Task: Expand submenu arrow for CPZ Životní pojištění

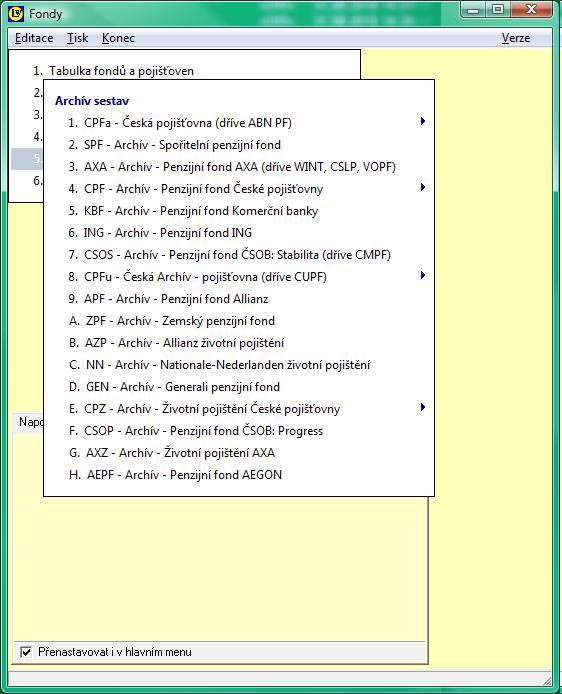Action: [x=423, y=407]
